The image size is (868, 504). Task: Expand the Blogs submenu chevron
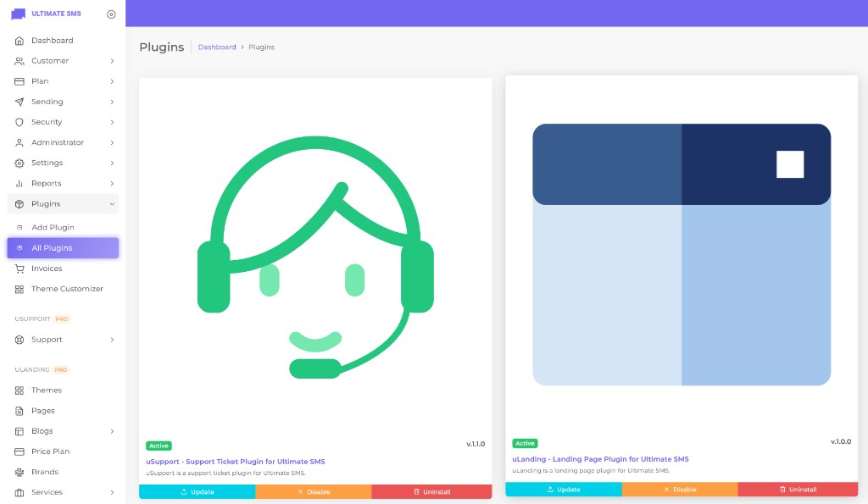click(x=112, y=431)
